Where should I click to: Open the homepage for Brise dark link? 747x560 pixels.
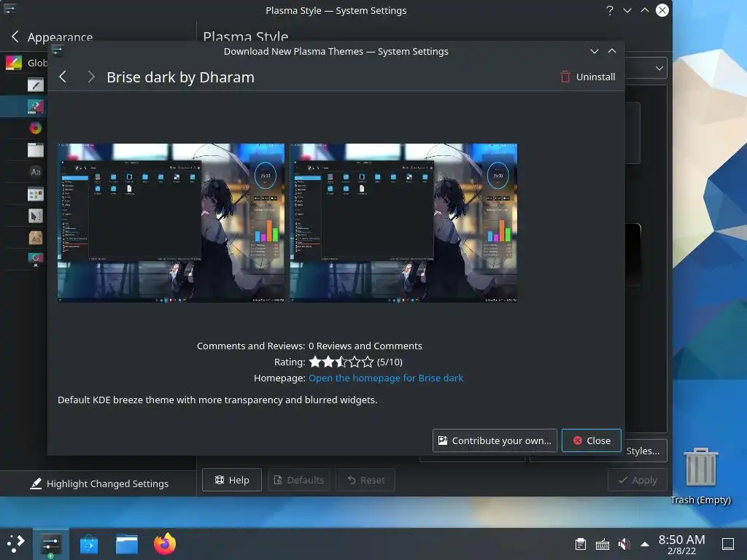tap(386, 378)
